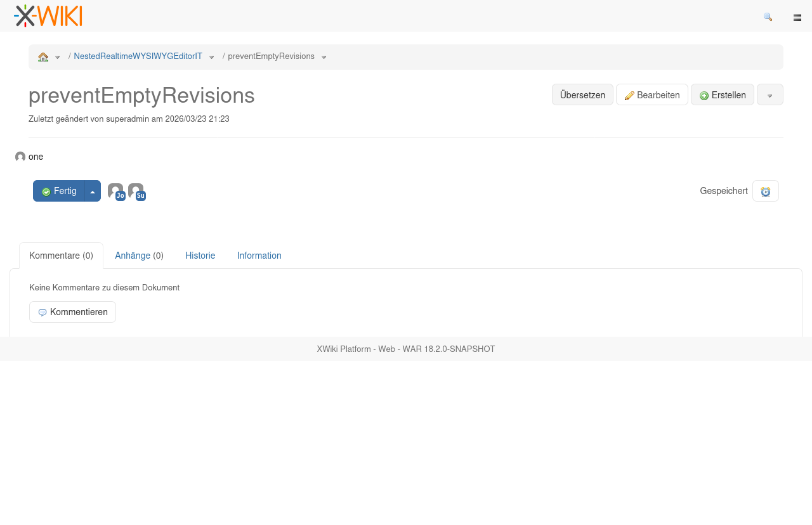This screenshot has height=525, width=812.
Task: Click the XWiki logo
Action: [48, 16]
